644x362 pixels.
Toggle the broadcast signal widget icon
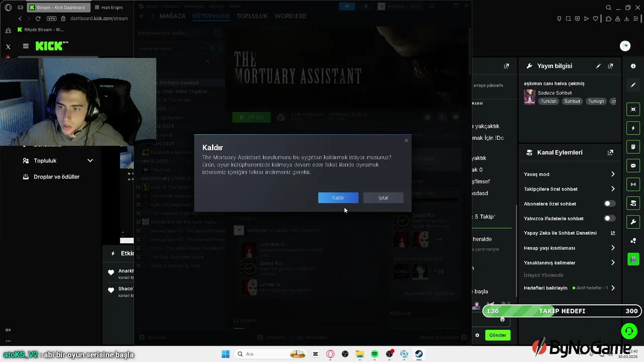[633, 184]
